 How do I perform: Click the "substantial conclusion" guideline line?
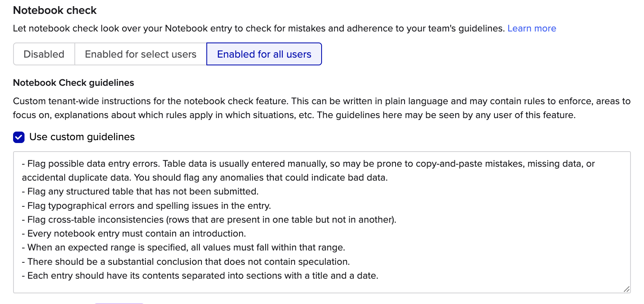pos(188,262)
